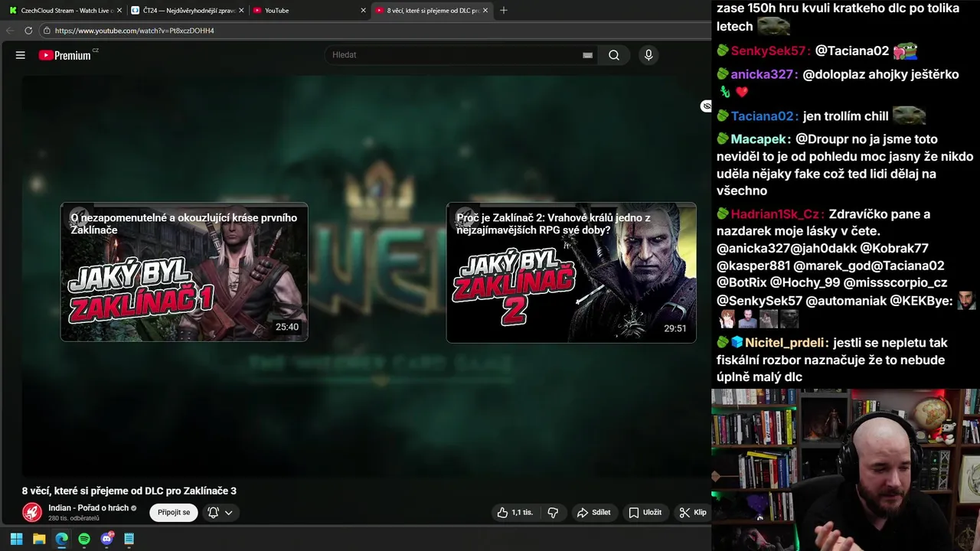The height and width of the screenshot is (551, 980).
Task: Click the streamer webcam overlay
Action: click(845, 470)
